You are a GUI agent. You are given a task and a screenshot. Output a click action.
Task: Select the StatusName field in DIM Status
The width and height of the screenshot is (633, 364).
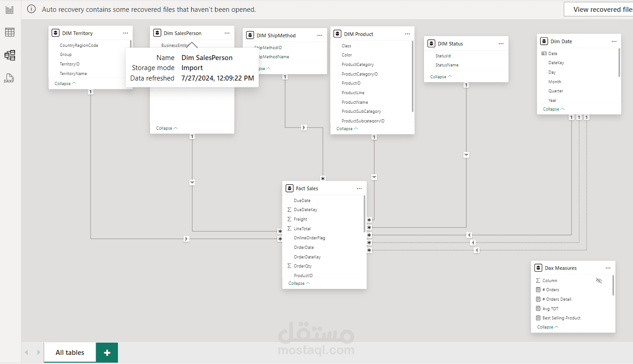pos(447,65)
